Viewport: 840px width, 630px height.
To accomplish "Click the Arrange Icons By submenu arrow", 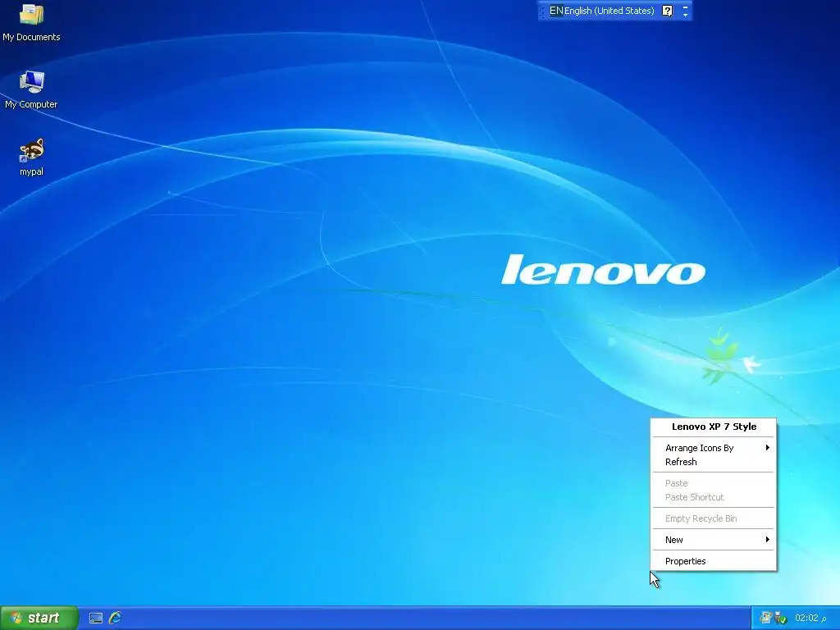I will (x=768, y=447).
